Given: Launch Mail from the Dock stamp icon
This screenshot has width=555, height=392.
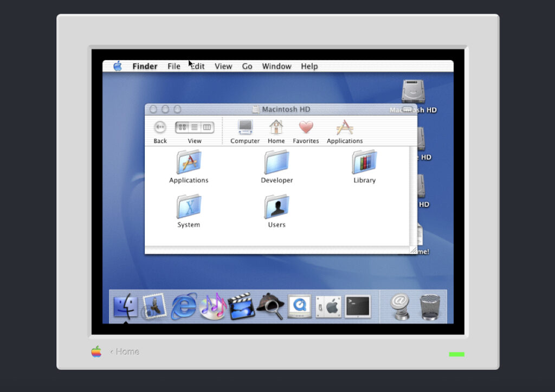Looking at the screenshot, I should tap(154, 306).
